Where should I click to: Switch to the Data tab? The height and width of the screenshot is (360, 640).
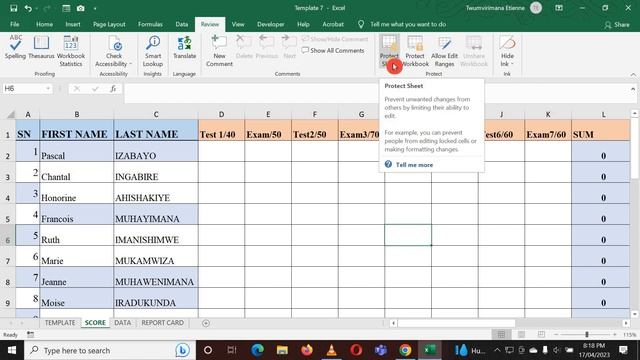pyautogui.click(x=182, y=24)
